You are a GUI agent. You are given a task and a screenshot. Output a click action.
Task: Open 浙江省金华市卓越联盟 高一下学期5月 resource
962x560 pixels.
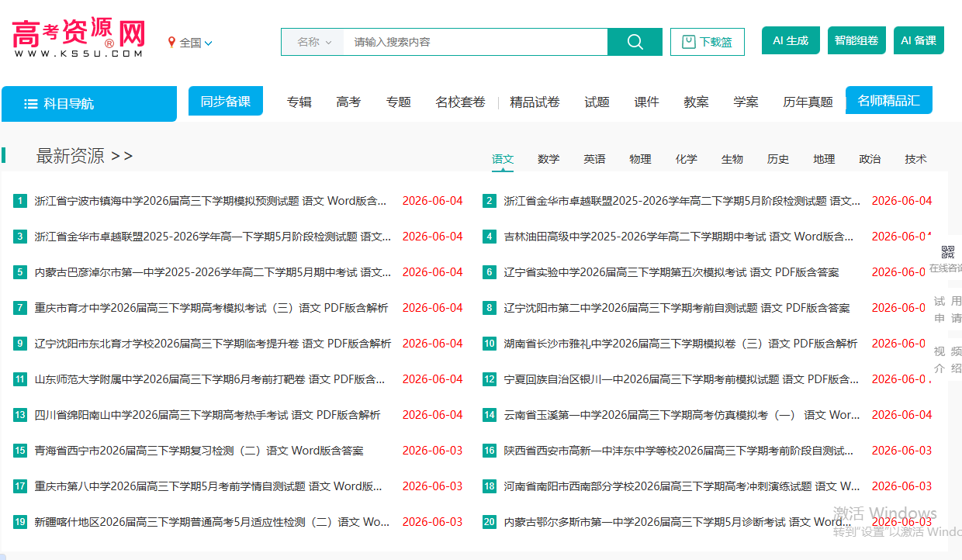(213, 237)
